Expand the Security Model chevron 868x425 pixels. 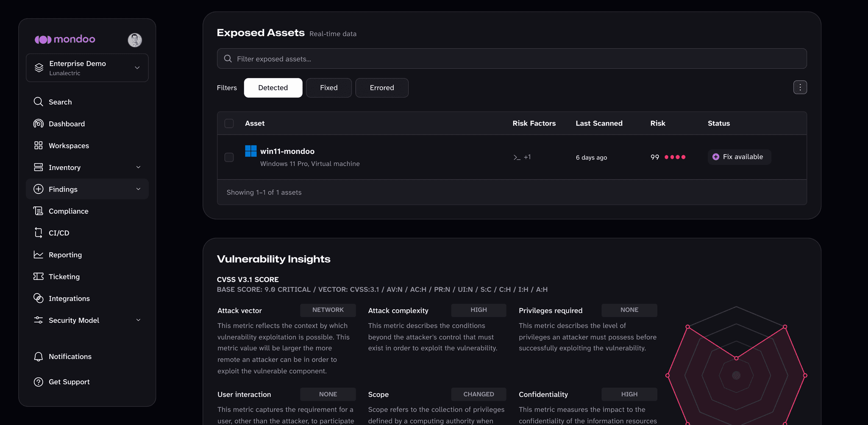(x=138, y=320)
